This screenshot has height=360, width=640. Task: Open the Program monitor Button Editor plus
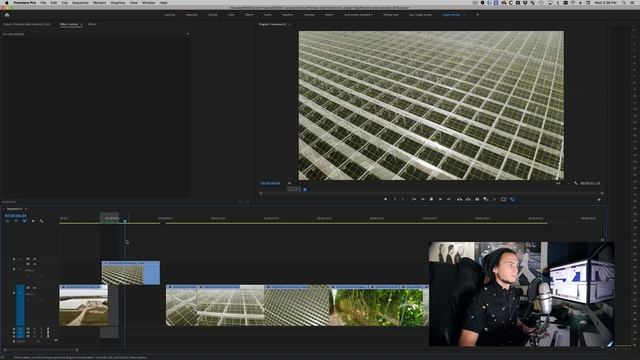599,200
